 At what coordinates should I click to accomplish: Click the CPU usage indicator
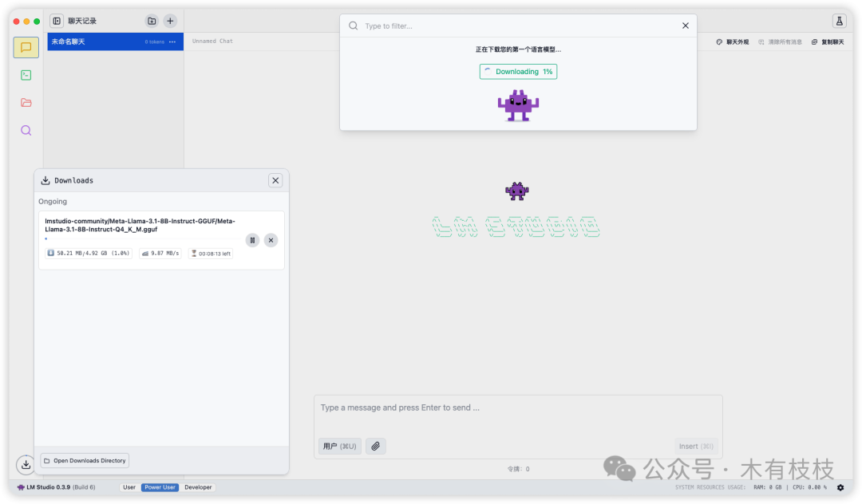810,487
